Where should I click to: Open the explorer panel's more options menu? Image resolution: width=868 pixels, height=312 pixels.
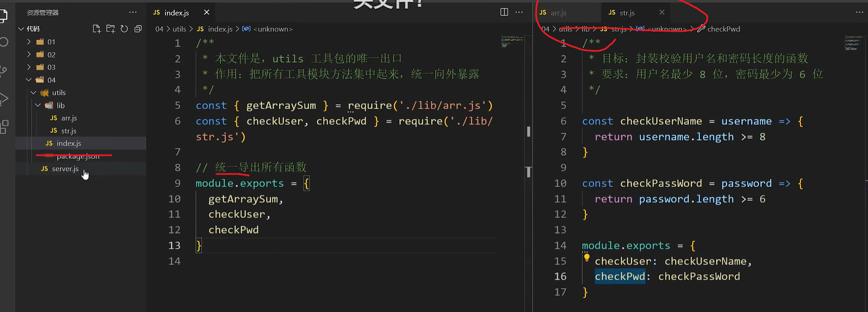133,12
